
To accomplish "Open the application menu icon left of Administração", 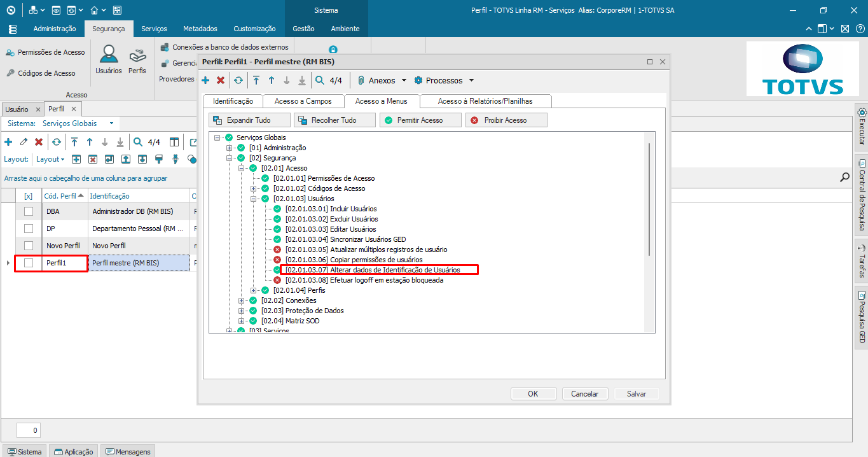I will point(14,29).
